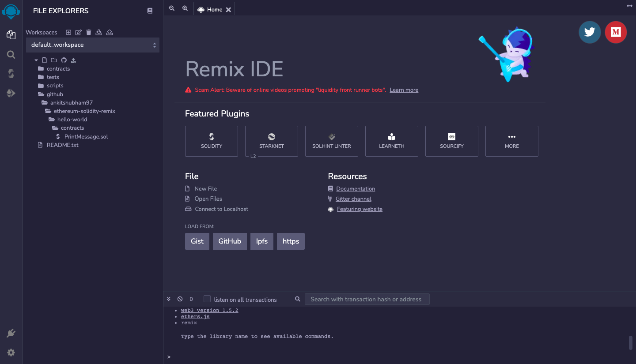Image resolution: width=636 pixels, height=364 pixels.
Task: Click Connect to Localhost
Action: point(222,209)
